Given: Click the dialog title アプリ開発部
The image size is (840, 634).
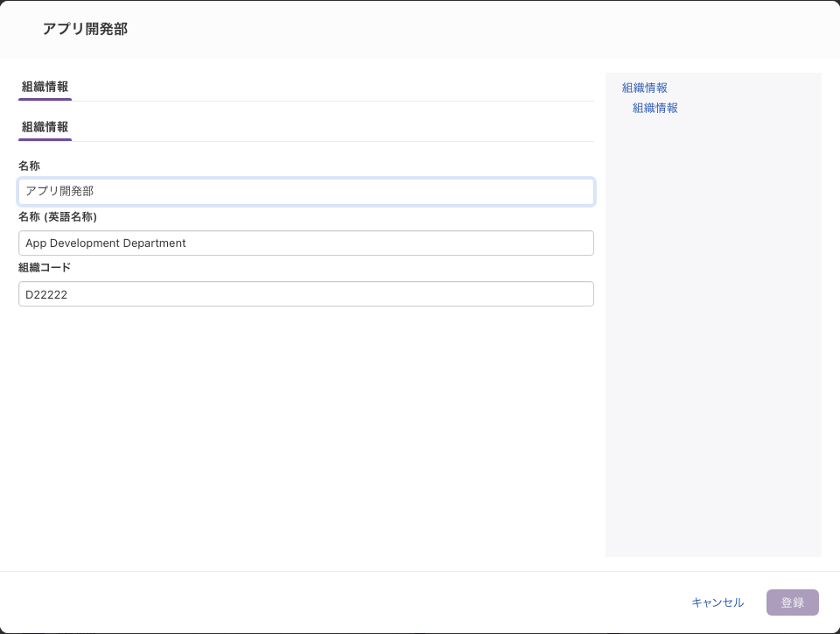Looking at the screenshot, I should pos(85,29).
